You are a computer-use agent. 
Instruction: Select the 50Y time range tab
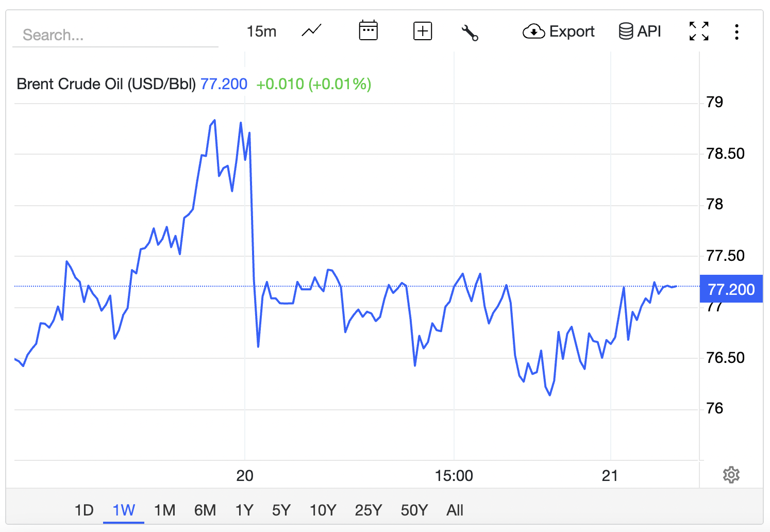(x=414, y=510)
